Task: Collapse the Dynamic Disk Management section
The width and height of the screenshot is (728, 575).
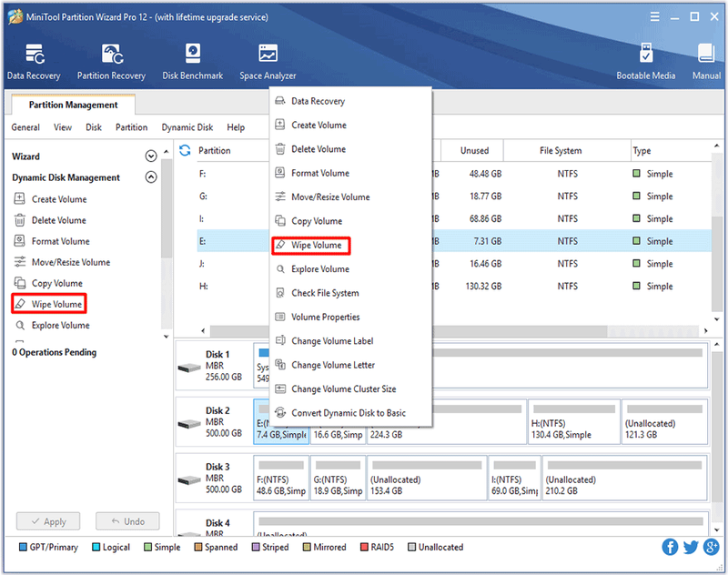Action: coord(151,177)
